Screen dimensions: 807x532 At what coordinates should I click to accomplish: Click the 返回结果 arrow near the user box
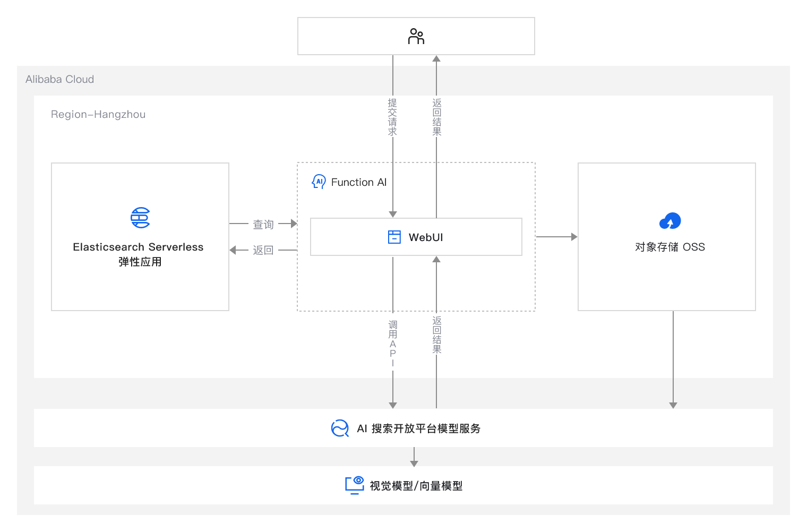coord(436,116)
